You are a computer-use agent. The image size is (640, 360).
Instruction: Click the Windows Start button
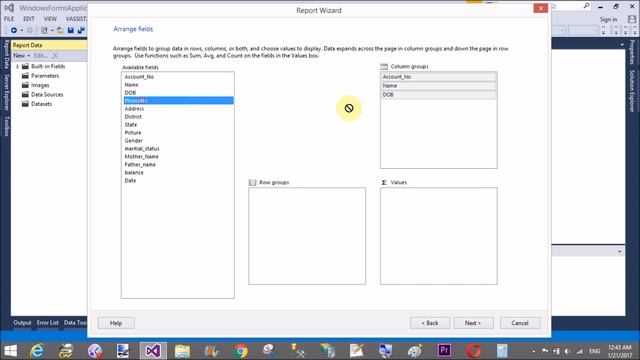tap(10, 351)
